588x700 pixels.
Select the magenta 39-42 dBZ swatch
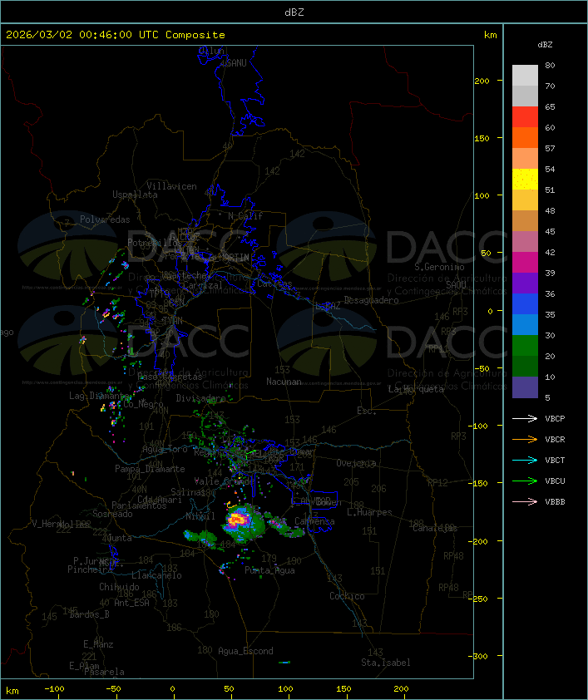click(525, 263)
